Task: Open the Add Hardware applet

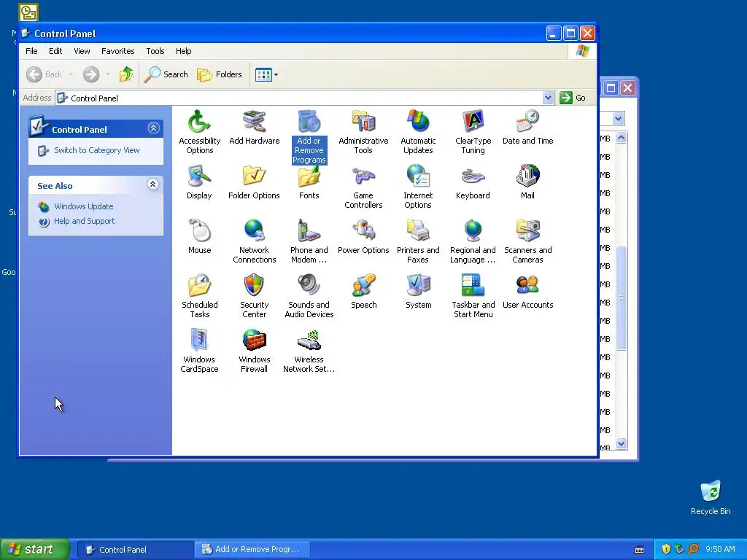Action: (x=254, y=127)
